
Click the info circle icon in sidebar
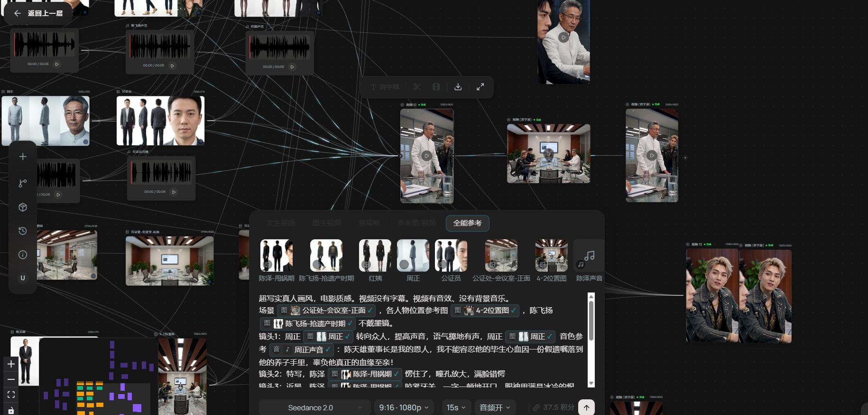(x=23, y=255)
